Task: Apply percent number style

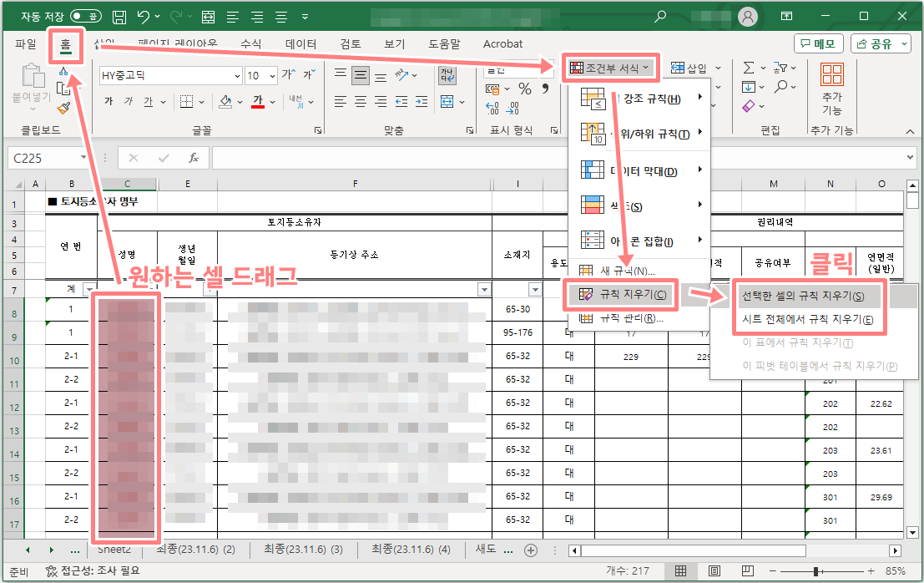Action: 523,89
